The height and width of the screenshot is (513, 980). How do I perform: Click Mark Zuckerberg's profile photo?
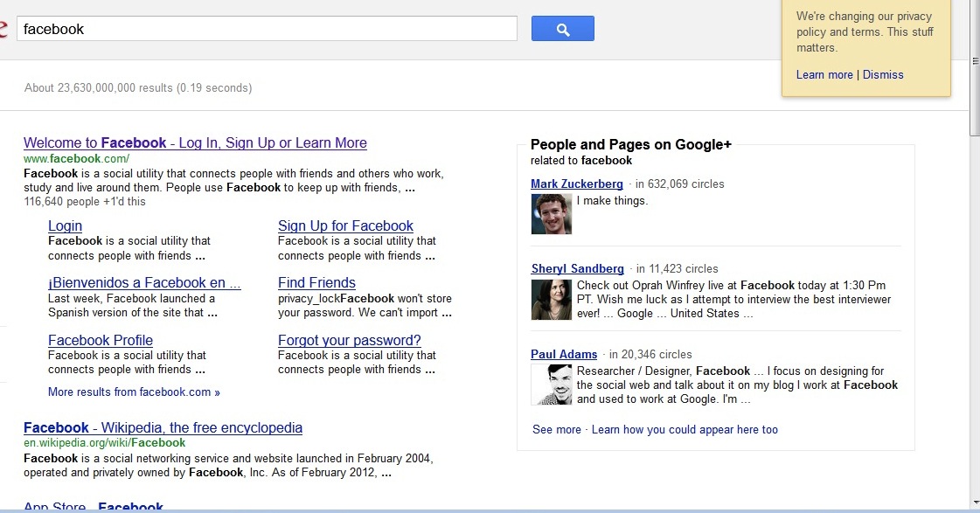click(x=551, y=213)
